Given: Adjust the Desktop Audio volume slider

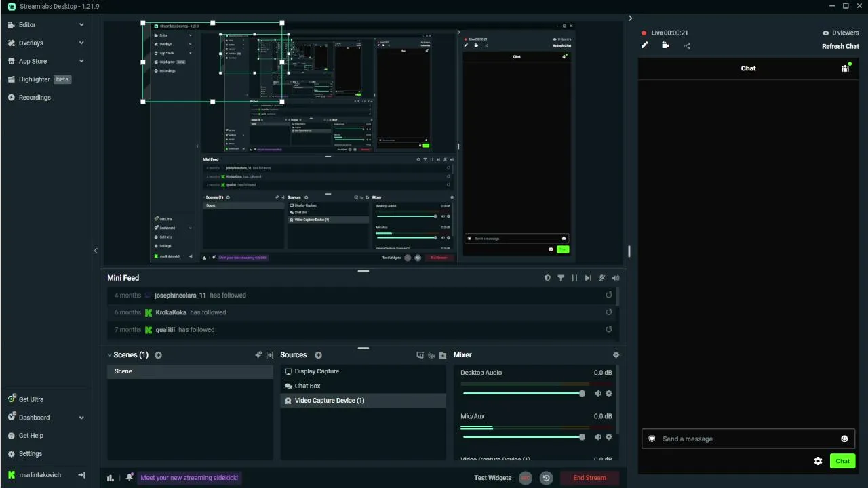Looking at the screenshot, I should click(523, 394).
